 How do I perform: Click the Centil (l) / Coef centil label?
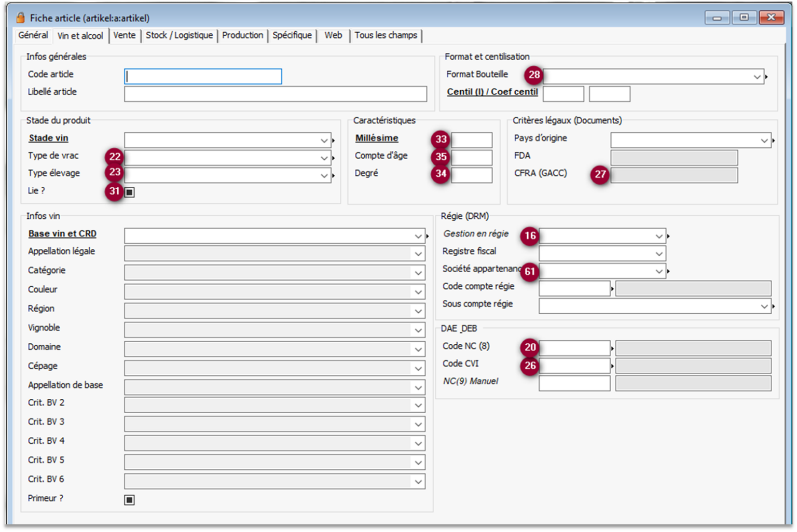[x=492, y=92]
